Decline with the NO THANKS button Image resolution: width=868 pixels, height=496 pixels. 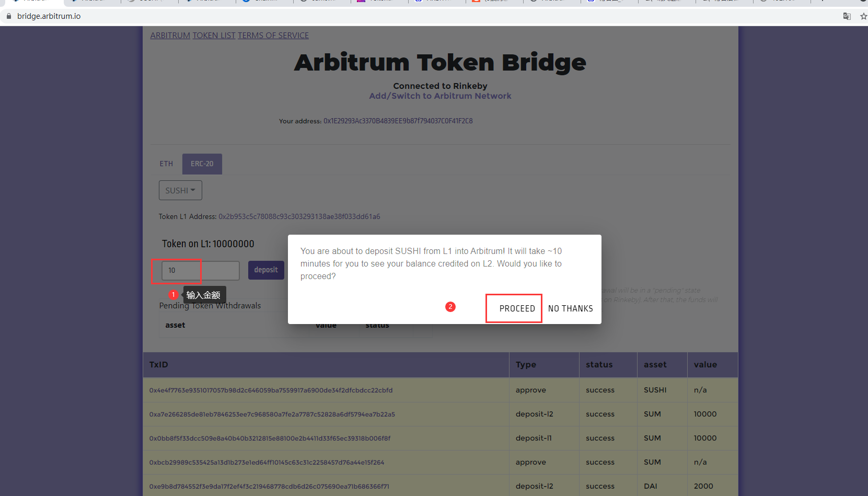point(571,308)
